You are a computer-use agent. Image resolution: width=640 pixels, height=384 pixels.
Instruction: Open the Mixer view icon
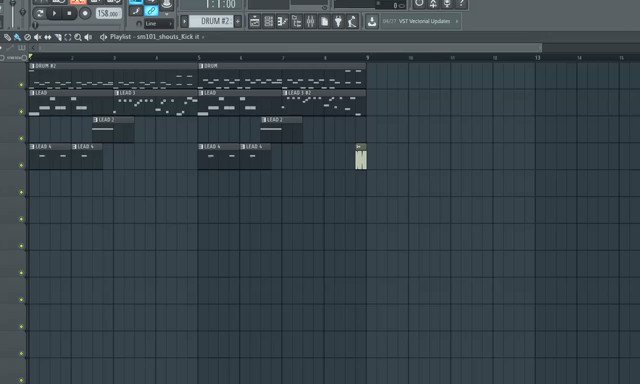(311, 21)
